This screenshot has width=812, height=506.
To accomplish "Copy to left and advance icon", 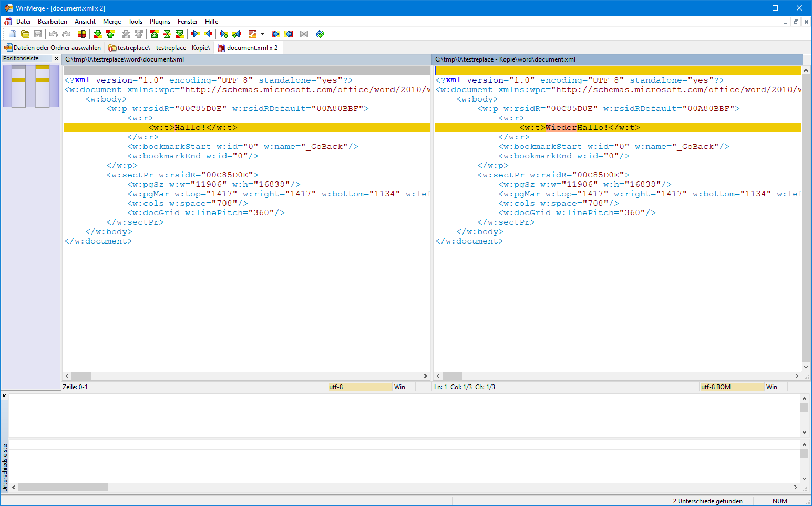I will (237, 34).
